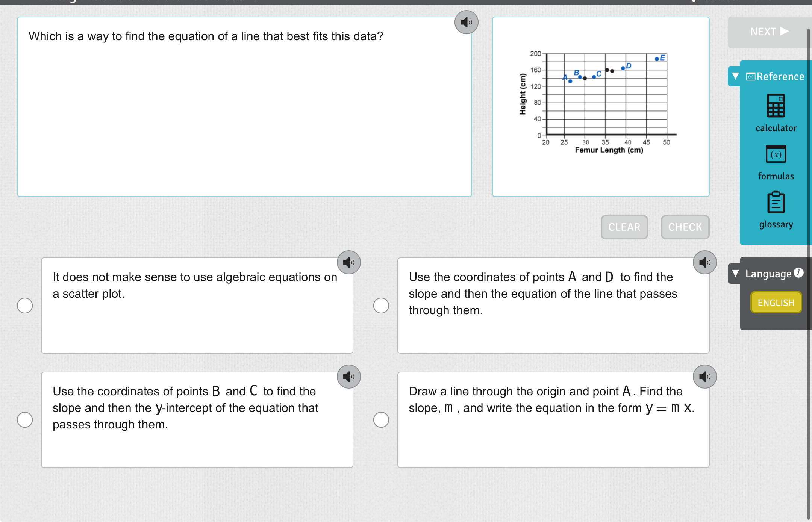
Task: Play audio for the points A and D answer
Action: coord(704,262)
